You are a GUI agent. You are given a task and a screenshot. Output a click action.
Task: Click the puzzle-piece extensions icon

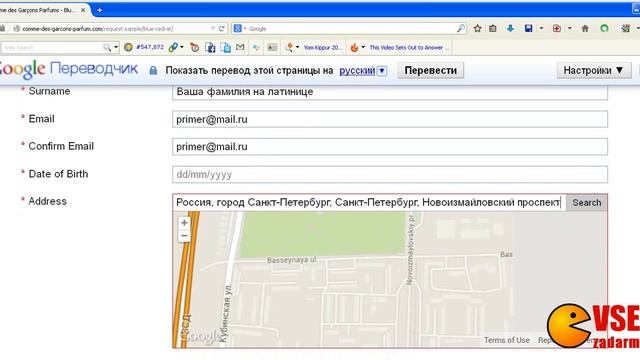click(x=625, y=28)
